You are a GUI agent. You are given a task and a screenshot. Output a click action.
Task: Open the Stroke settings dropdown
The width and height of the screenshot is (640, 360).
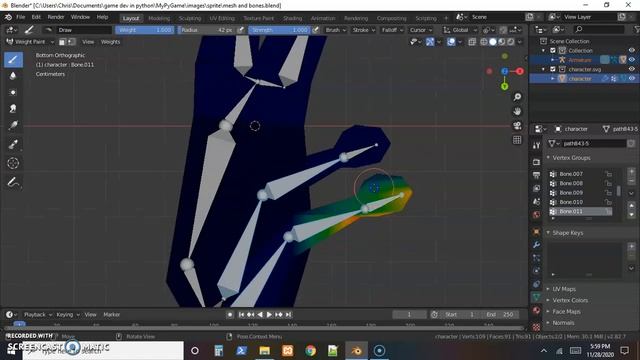point(363,30)
